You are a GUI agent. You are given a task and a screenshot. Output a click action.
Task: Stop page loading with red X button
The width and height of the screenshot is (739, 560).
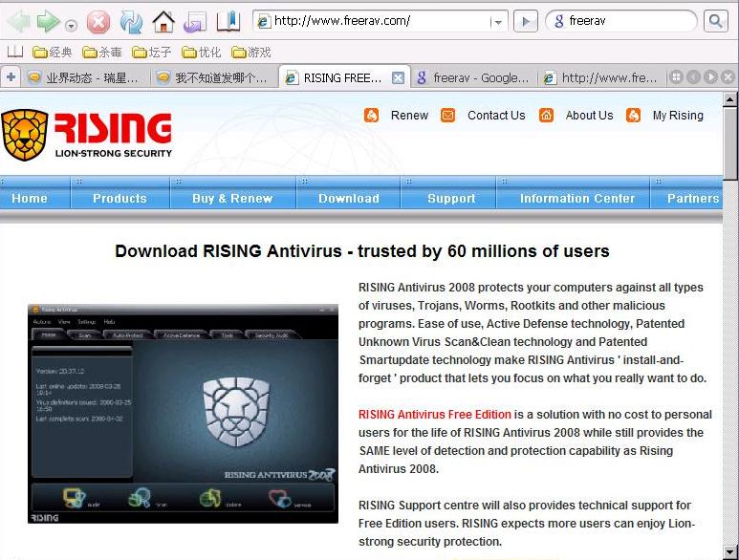(x=98, y=22)
